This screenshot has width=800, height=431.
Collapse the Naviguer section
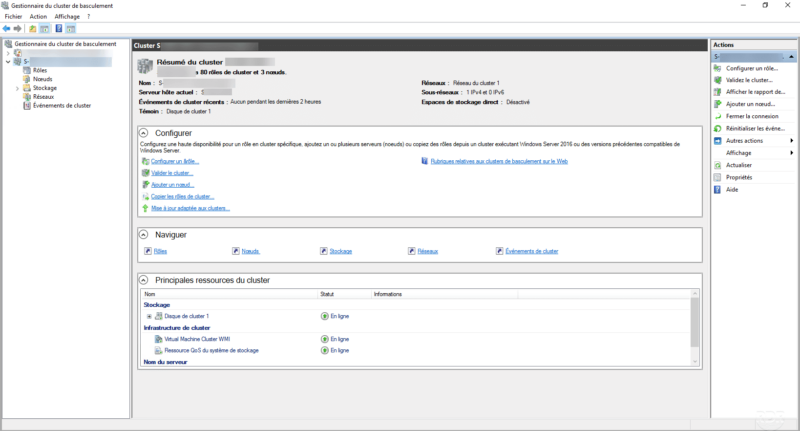(x=144, y=235)
